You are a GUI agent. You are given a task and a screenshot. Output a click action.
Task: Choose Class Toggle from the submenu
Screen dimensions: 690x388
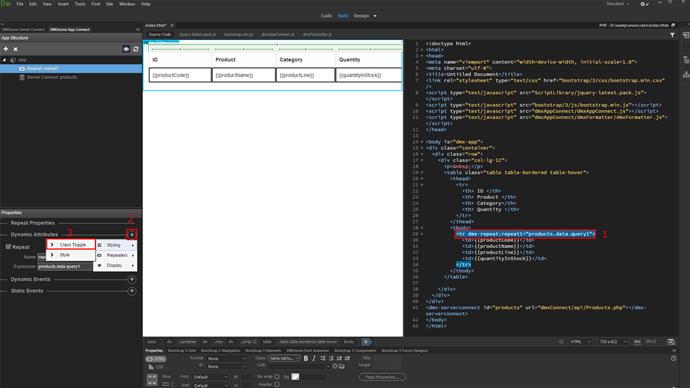click(71, 245)
